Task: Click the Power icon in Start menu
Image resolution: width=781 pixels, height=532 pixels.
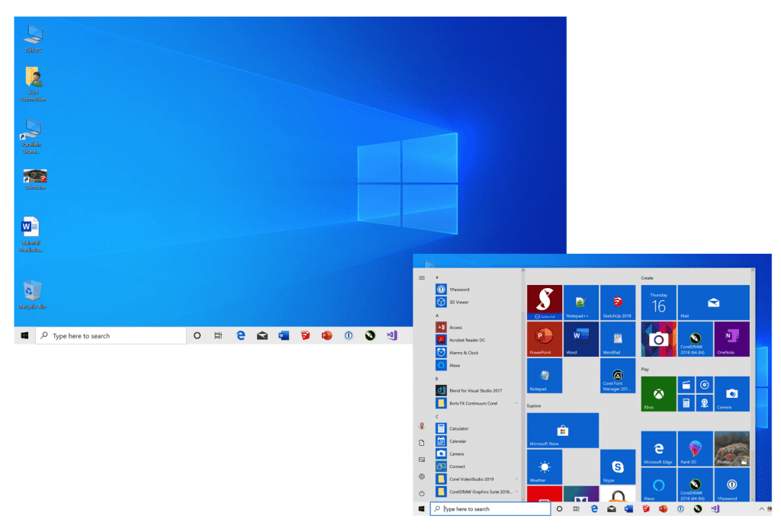Action: [422, 493]
